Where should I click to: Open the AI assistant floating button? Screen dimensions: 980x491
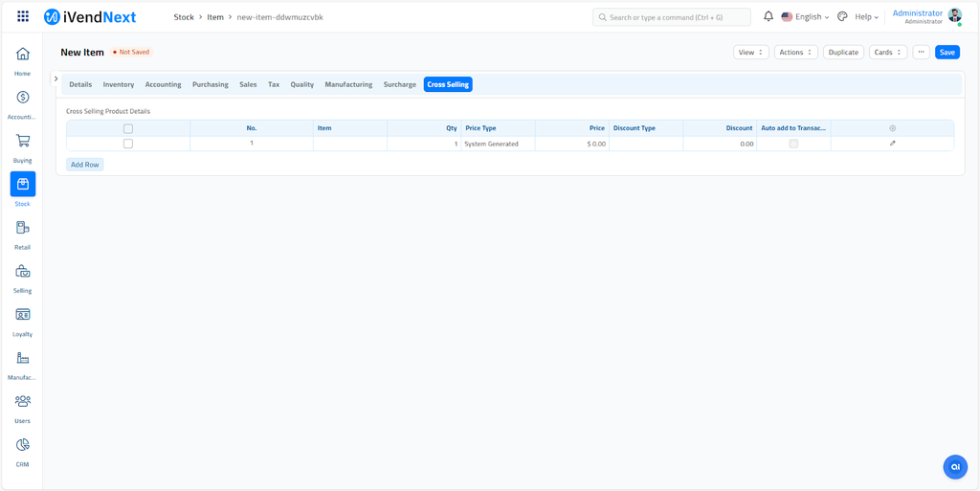pyautogui.click(x=954, y=466)
